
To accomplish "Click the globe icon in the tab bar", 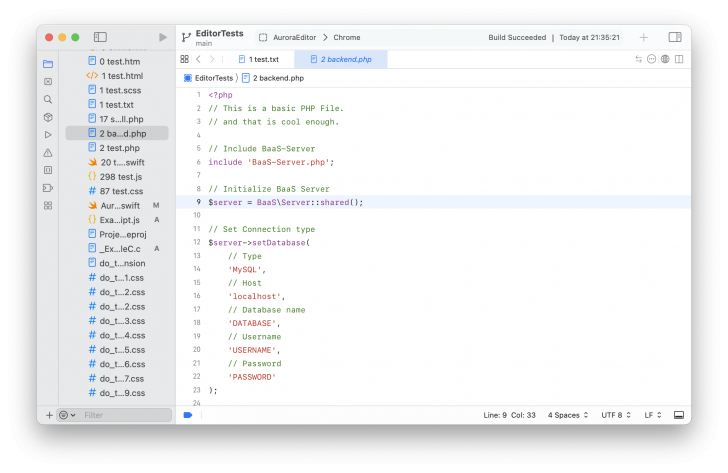I will click(x=665, y=59).
